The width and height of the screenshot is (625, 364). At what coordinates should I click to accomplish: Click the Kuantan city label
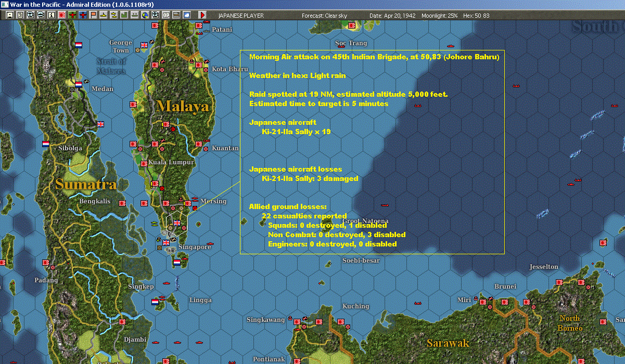[225, 148]
